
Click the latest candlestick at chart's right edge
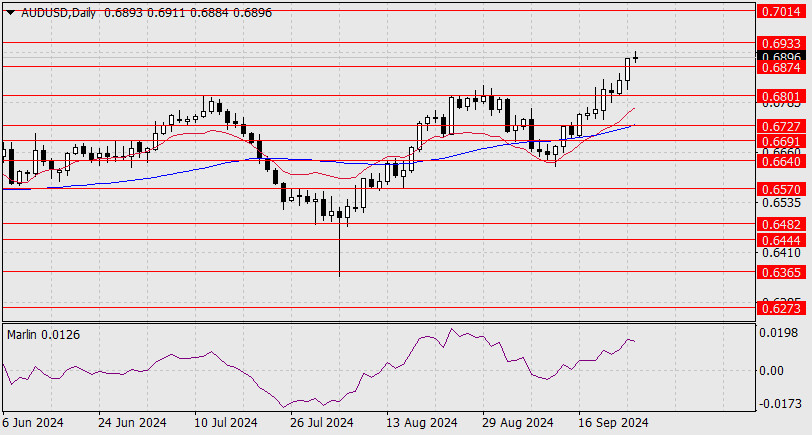click(636, 57)
